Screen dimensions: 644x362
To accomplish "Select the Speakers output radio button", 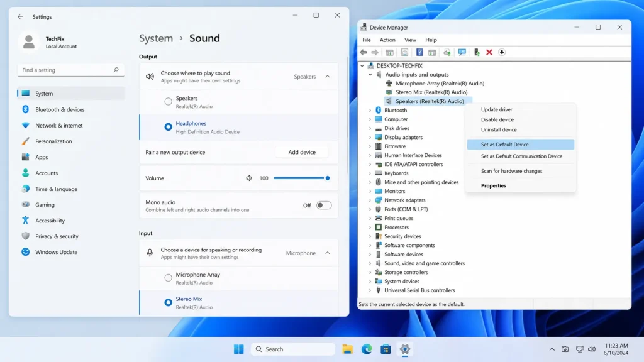I will tap(168, 101).
